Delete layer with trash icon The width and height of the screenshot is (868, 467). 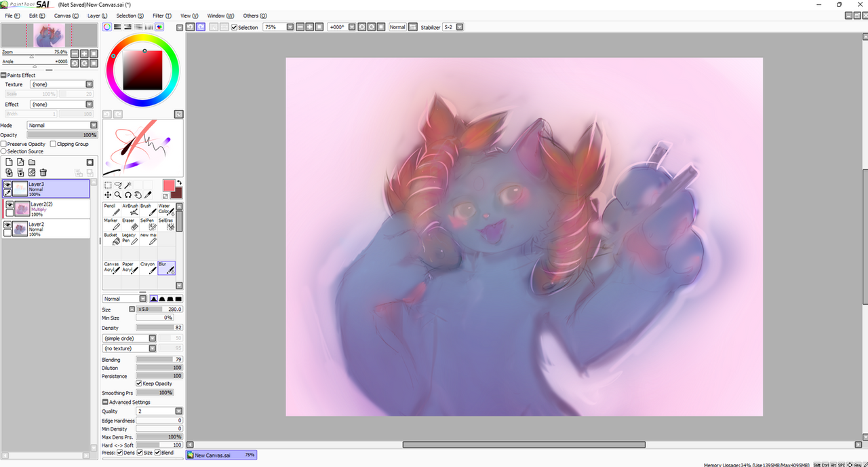[x=43, y=173]
